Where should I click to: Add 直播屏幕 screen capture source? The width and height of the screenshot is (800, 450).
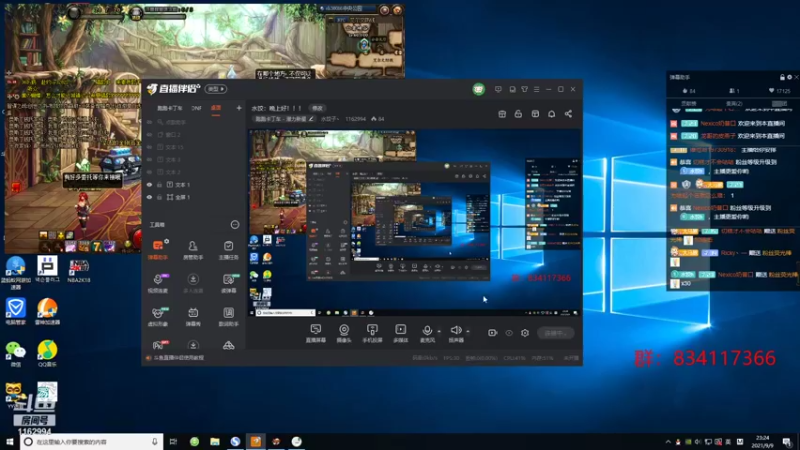tap(315, 333)
